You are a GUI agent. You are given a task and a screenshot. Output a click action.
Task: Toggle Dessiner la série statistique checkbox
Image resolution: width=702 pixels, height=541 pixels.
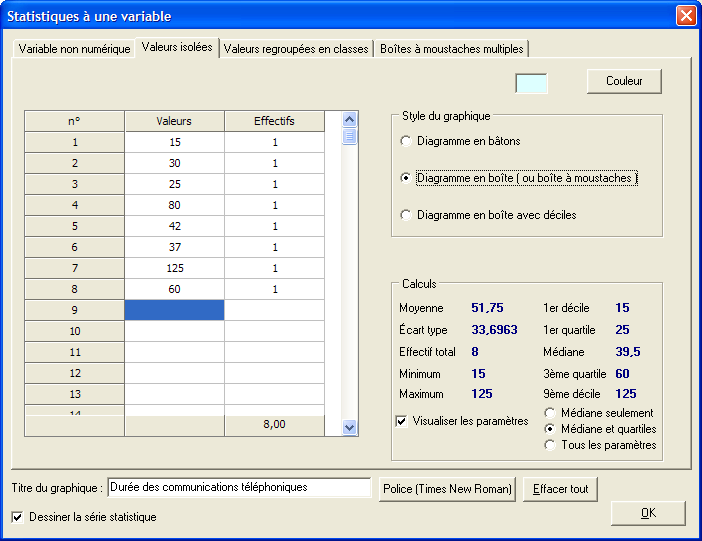click(17, 517)
